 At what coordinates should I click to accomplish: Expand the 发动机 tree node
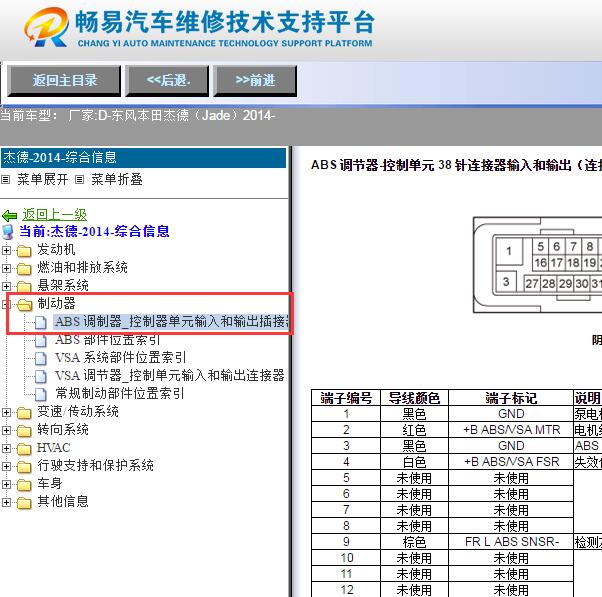6,251
